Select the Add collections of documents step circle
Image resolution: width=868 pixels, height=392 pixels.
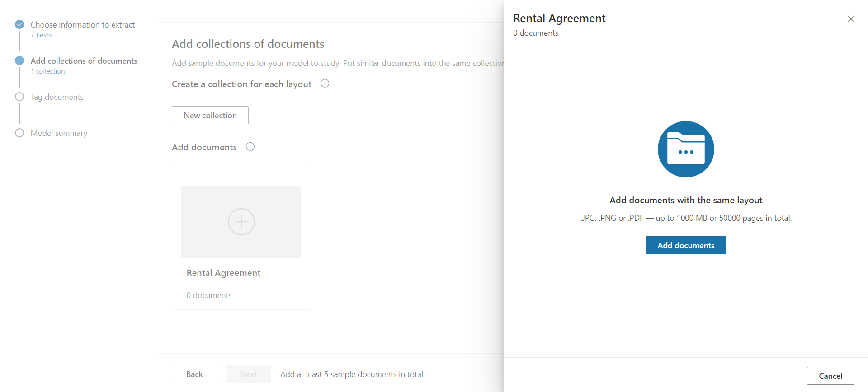tap(19, 61)
